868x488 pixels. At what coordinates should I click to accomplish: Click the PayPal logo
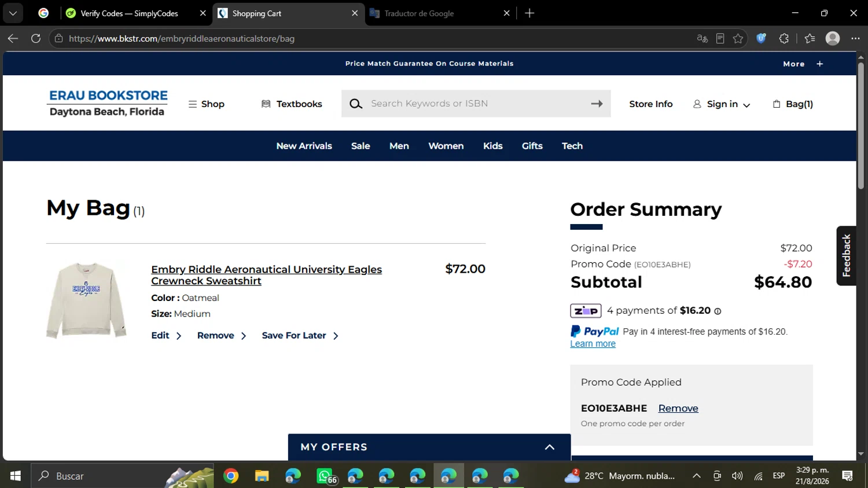point(595,331)
